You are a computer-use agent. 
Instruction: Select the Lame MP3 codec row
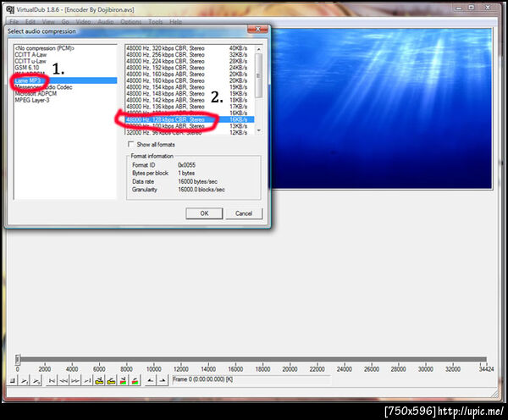click(65, 80)
